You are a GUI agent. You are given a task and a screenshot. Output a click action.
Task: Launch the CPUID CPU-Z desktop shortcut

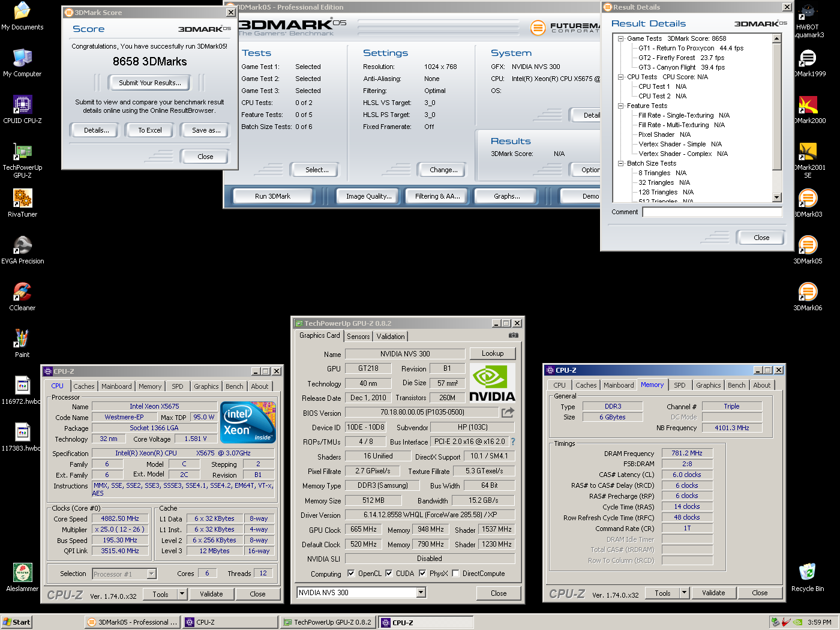pyautogui.click(x=22, y=110)
